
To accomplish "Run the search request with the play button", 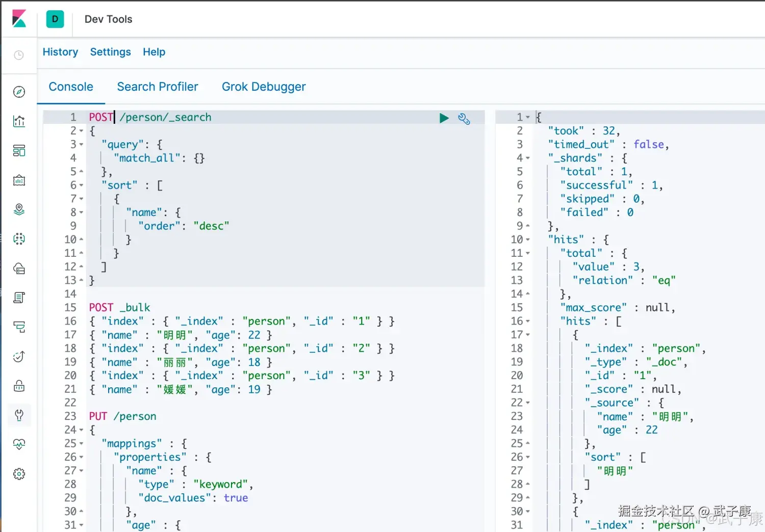I will pyautogui.click(x=444, y=118).
